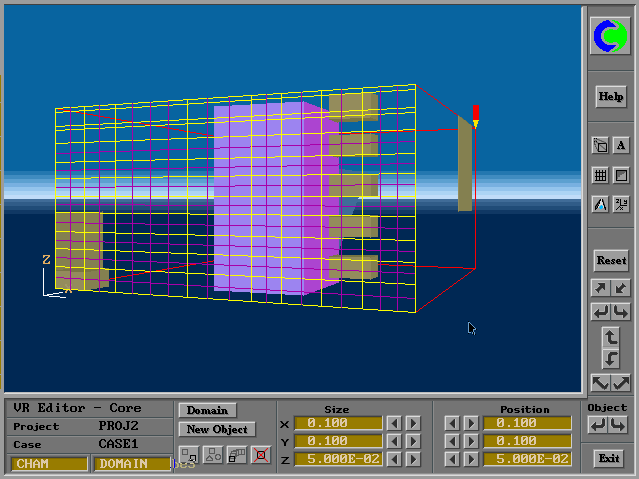Click the downward-turning single arrow view icon

pyautogui.click(x=611, y=358)
